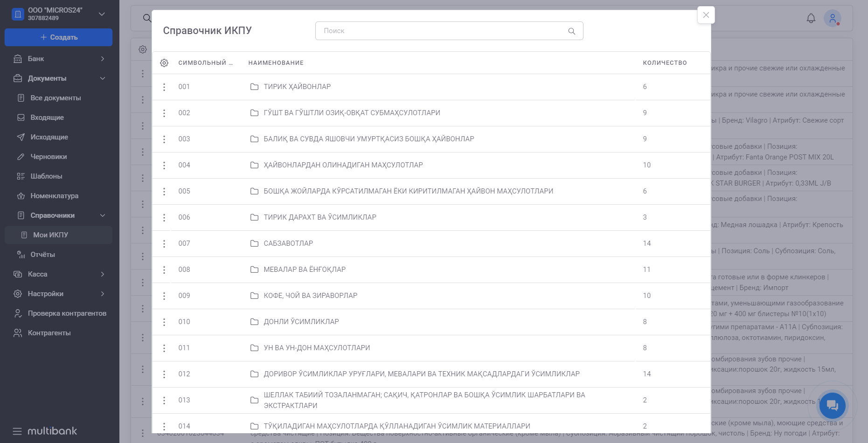Go to Входящие documents
This screenshot has width=868, height=443.
coord(47,118)
